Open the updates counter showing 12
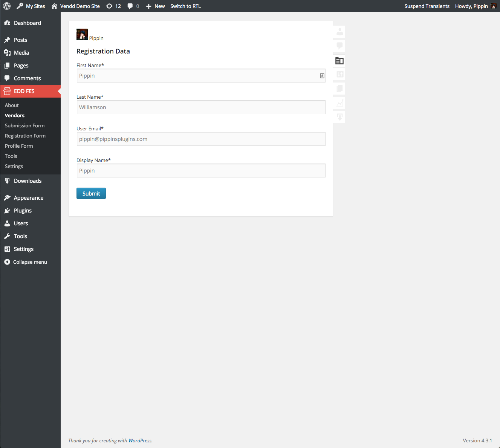 click(113, 6)
